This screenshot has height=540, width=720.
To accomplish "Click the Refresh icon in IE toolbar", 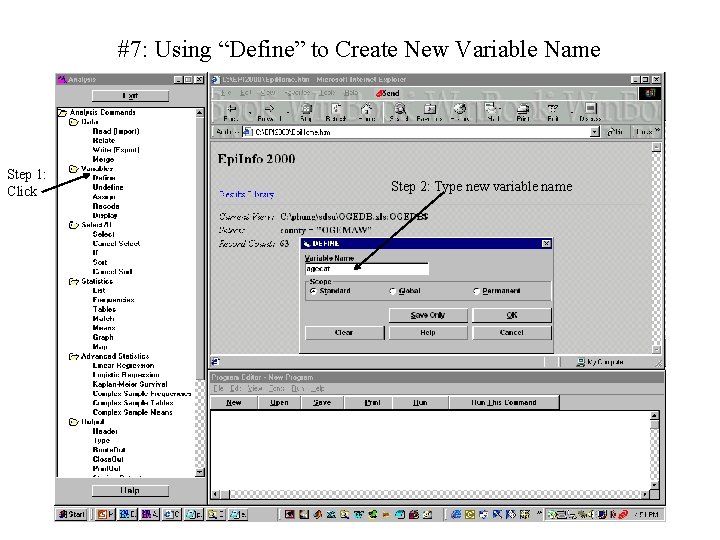I will click(x=336, y=112).
